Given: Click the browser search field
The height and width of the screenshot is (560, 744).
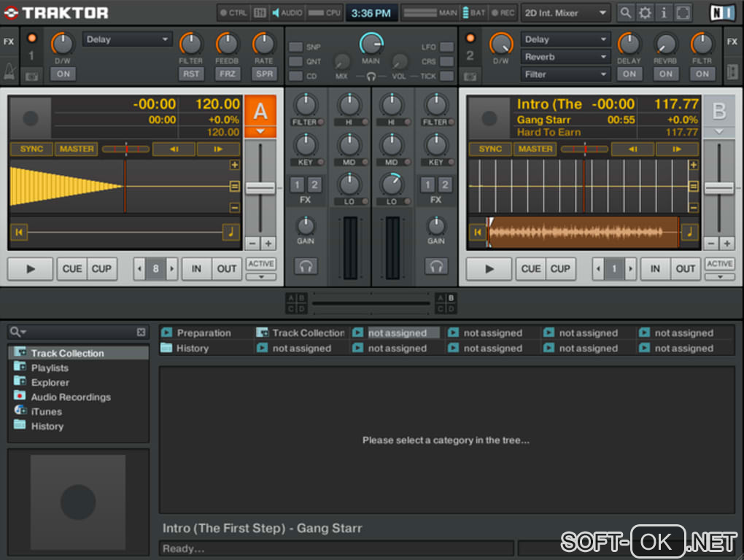Looking at the screenshot, I should (x=78, y=332).
